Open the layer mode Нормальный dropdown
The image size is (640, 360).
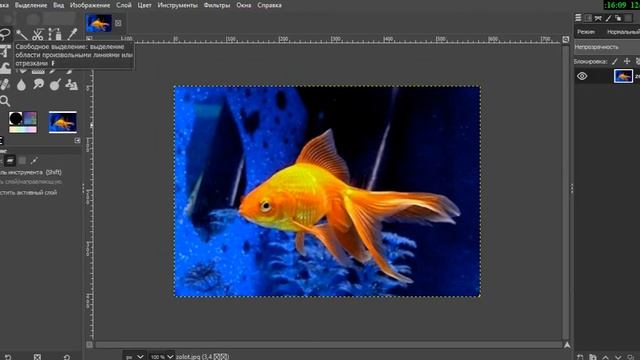[x=623, y=32]
